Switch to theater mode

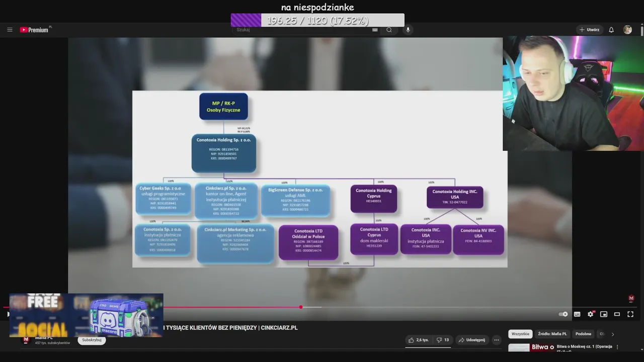(x=617, y=314)
